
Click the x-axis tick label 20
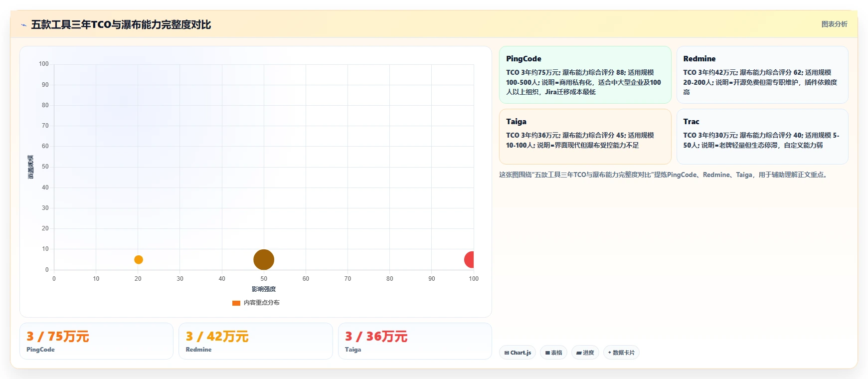(138, 279)
